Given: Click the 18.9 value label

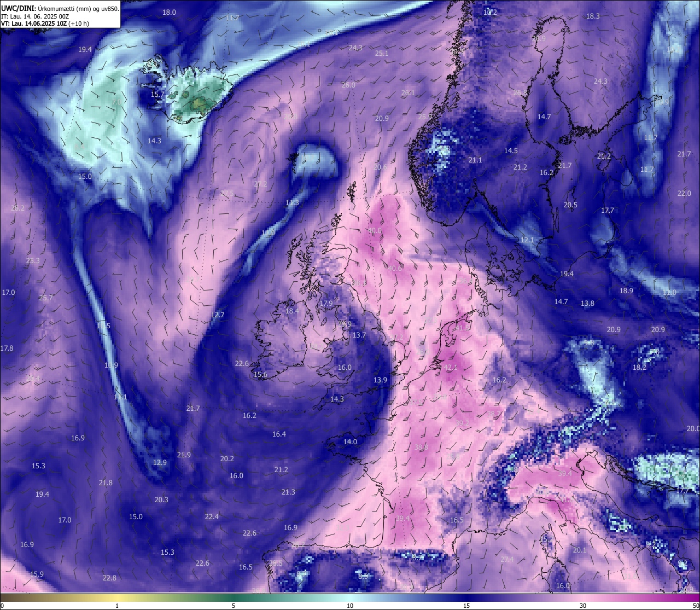Looking at the screenshot, I should pos(626,291).
